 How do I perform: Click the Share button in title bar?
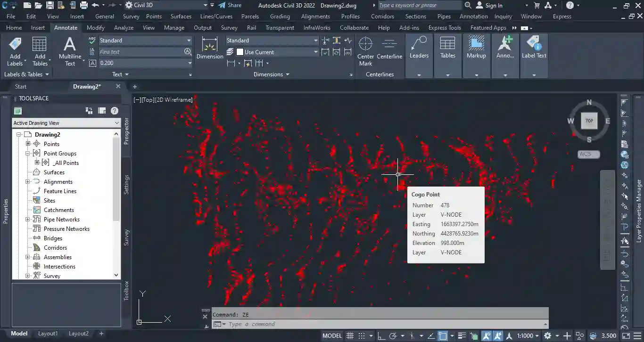tap(230, 6)
